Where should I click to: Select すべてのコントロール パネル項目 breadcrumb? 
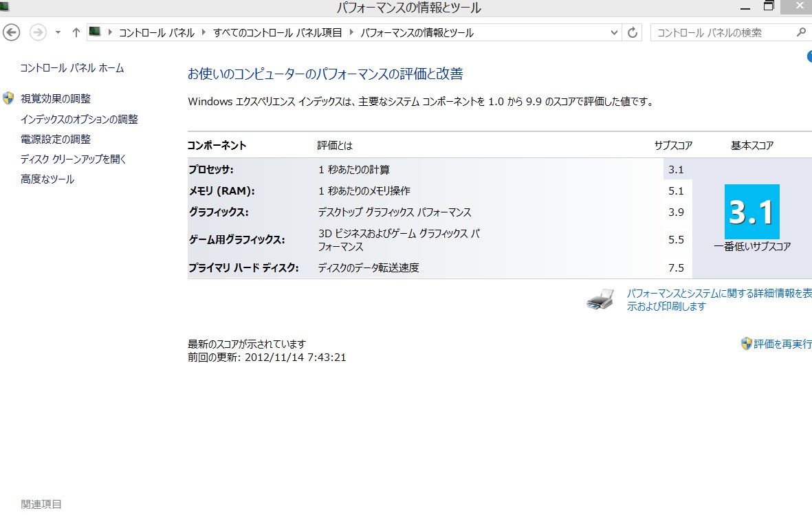278,32
